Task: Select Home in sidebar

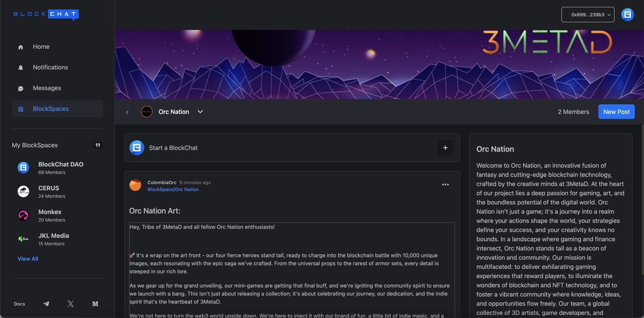Action: pos(57,47)
